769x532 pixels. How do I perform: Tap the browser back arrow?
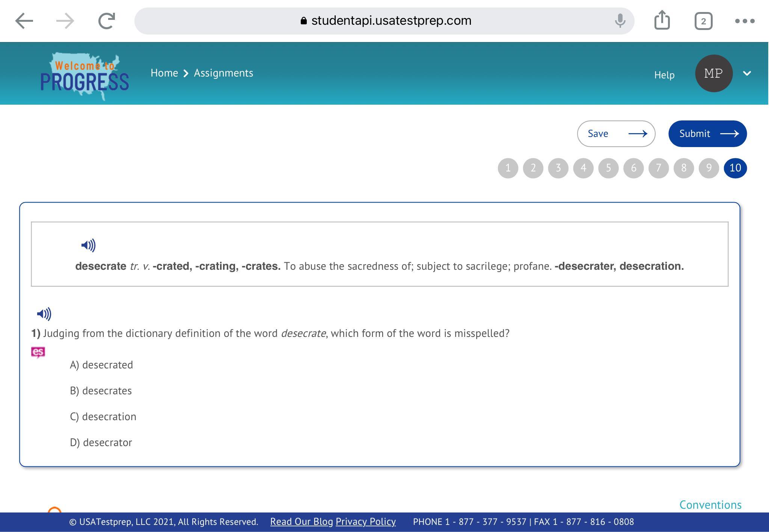[24, 21]
